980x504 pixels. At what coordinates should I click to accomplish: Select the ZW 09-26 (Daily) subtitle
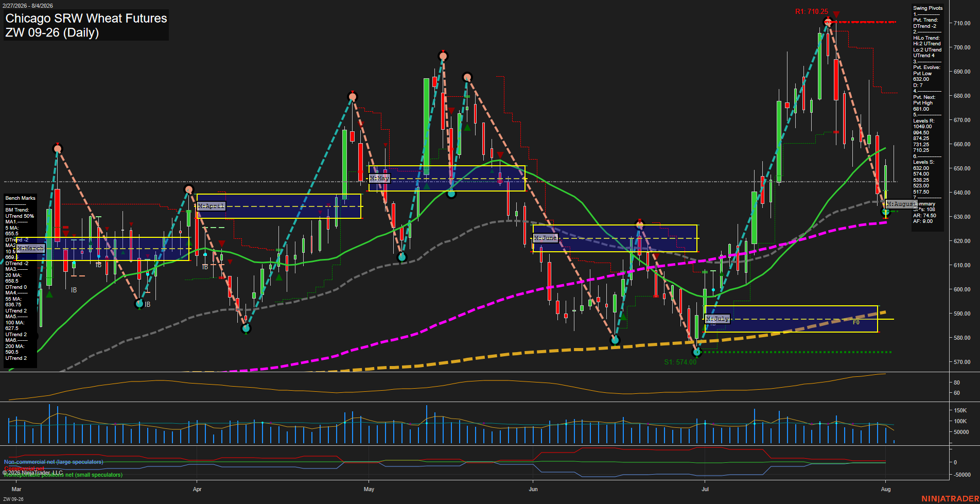coord(52,32)
